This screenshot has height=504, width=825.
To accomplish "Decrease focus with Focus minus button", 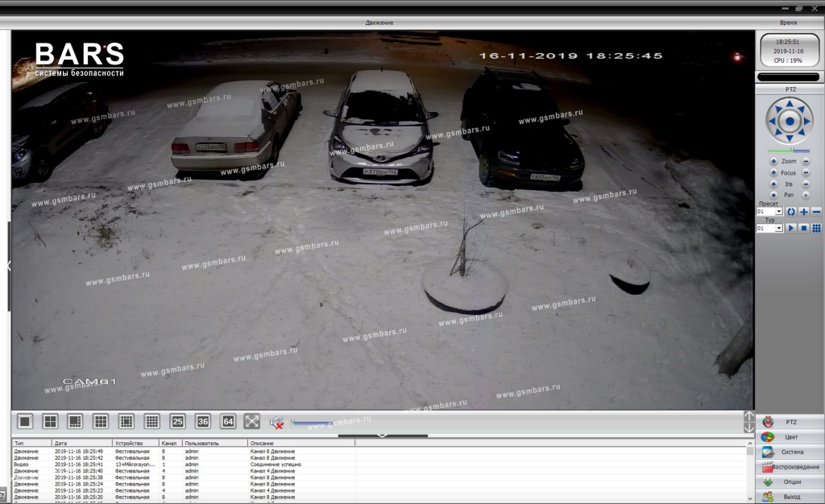I will pyautogui.click(x=806, y=173).
